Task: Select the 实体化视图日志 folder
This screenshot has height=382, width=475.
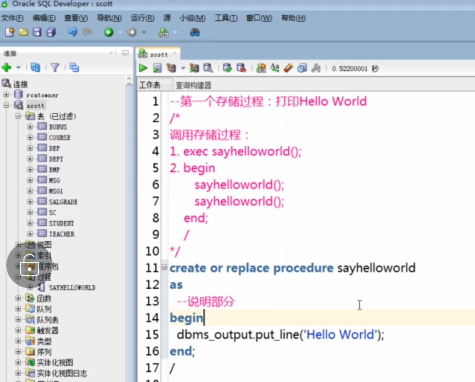Action: point(62,373)
